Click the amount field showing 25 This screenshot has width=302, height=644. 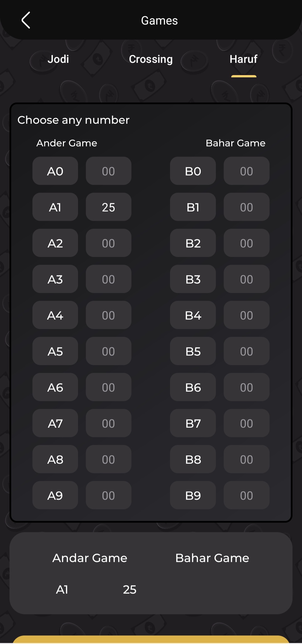(x=108, y=207)
